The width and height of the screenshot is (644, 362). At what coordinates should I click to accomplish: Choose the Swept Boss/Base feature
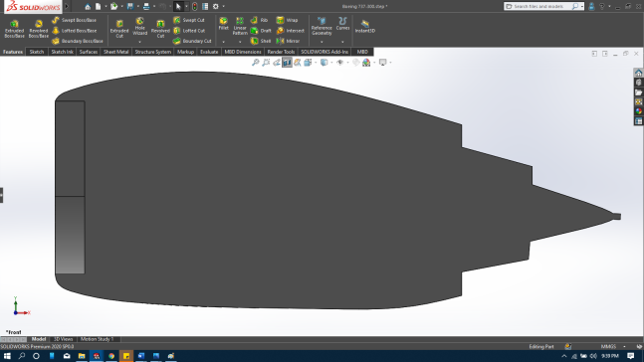[75, 20]
